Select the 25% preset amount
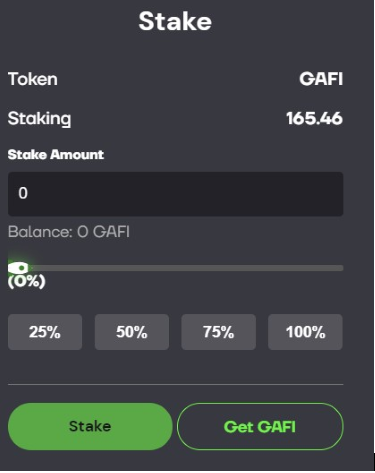This screenshot has width=375, height=473. (x=45, y=332)
